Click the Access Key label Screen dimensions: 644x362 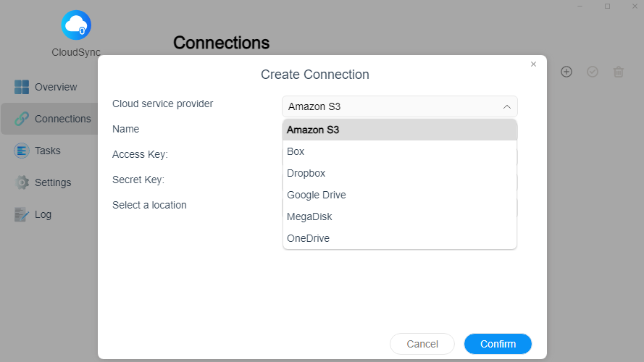140,154
